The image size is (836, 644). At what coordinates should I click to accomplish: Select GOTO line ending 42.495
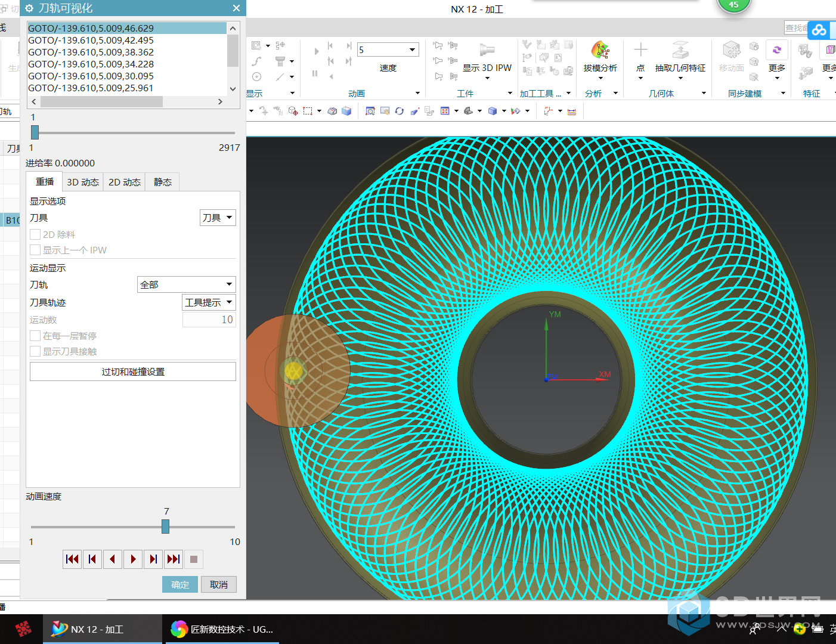point(127,40)
